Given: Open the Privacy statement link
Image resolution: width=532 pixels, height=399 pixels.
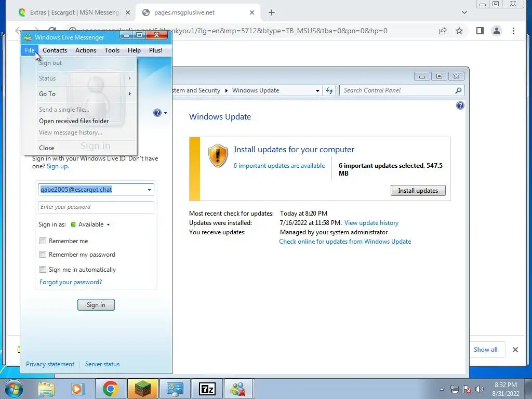Looking at the screenshot, I should [x=50, y=364].
